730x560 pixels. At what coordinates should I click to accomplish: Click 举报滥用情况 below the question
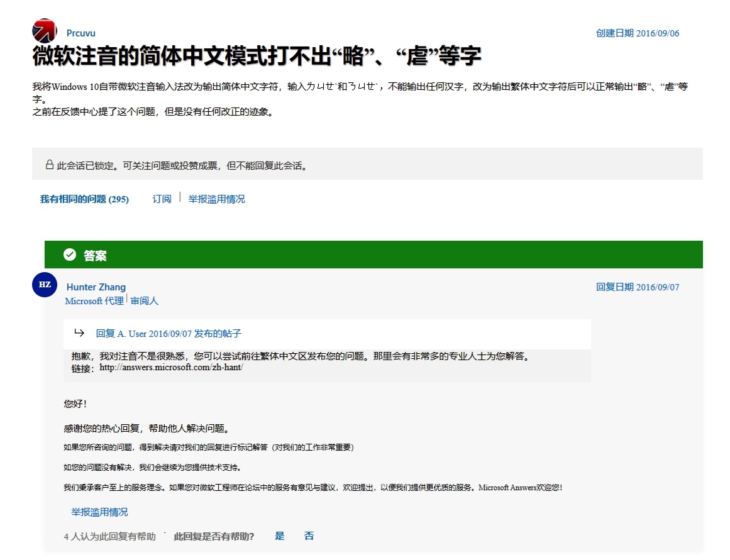click(x=216, y=199)
